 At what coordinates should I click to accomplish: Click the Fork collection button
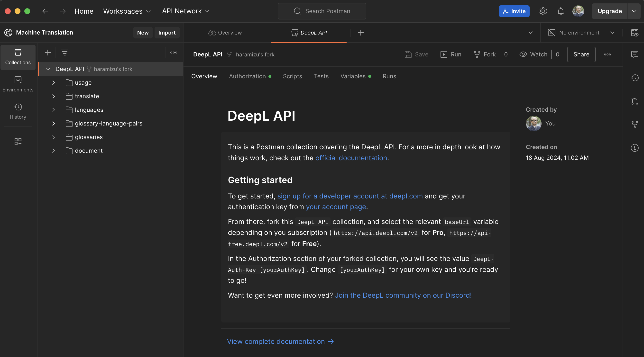tap(485, 54)
